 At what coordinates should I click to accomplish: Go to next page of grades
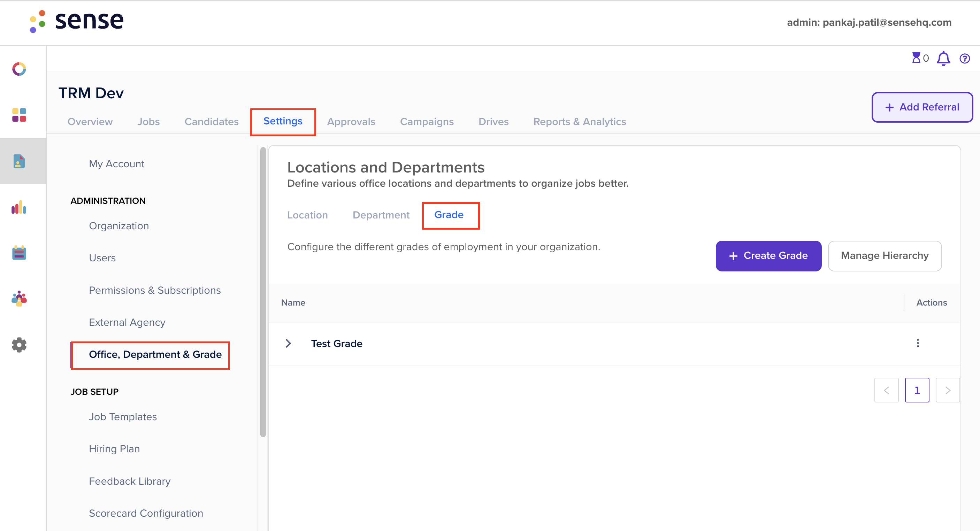947,390
